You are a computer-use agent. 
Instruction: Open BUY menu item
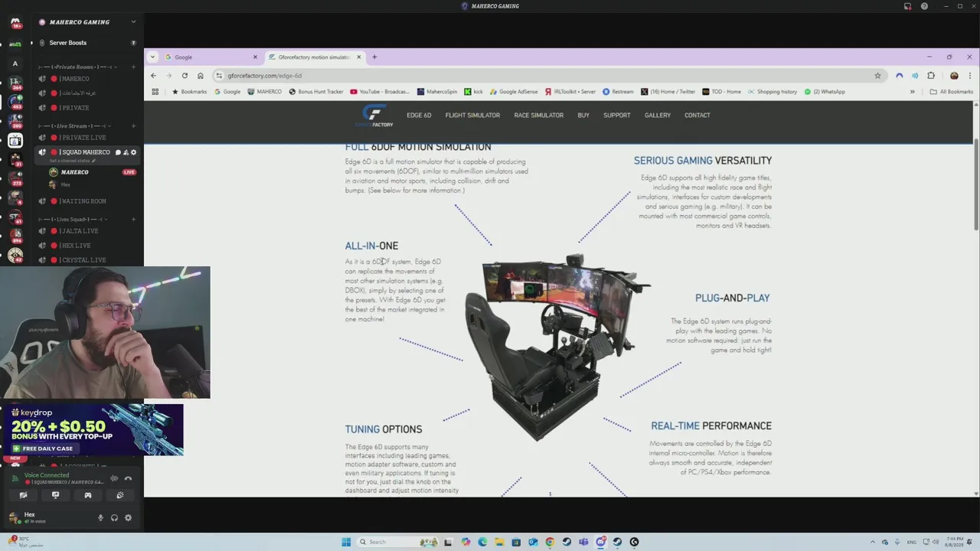click(x=583, y=116)
